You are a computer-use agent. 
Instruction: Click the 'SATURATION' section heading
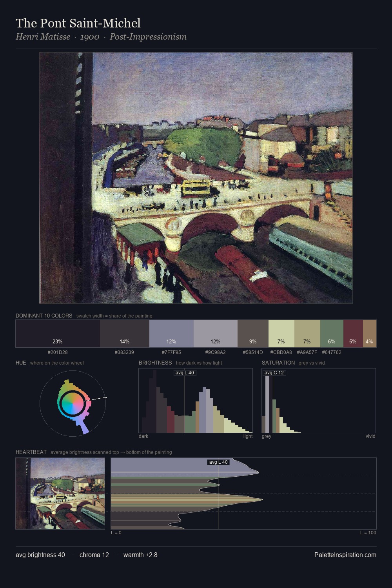[x=278, y=363]
